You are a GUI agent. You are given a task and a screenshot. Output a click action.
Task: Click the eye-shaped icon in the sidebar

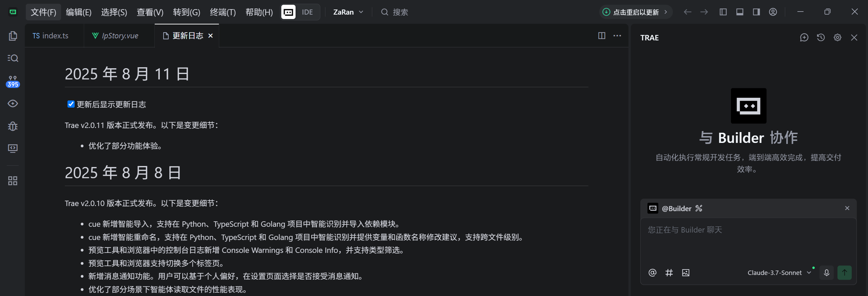coord(13,104)
